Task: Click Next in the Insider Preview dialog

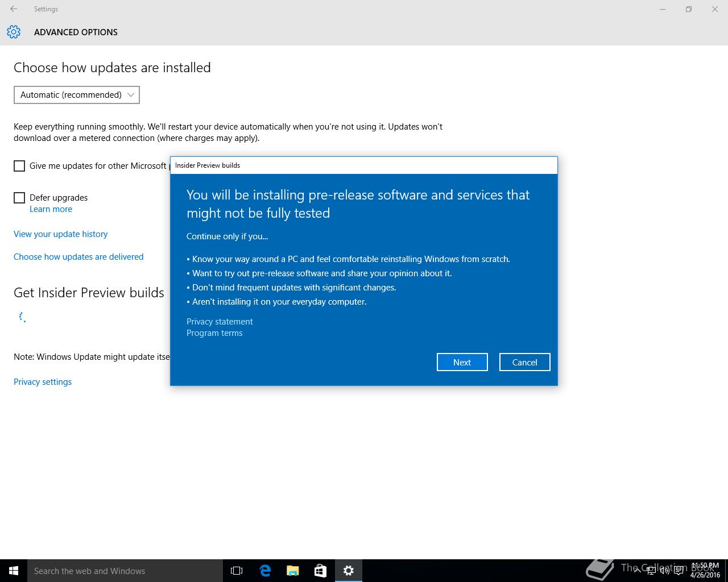Action: (462, 362)
